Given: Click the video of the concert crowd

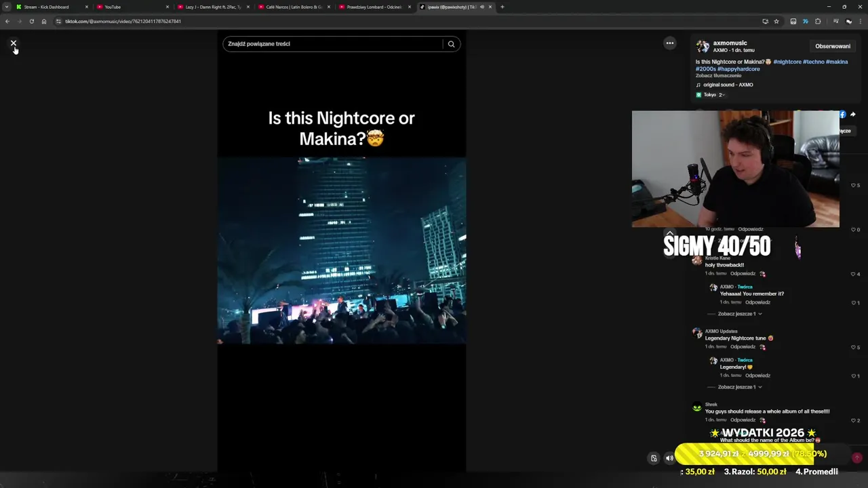Looking at the screenshot, I should pos(341,251).
